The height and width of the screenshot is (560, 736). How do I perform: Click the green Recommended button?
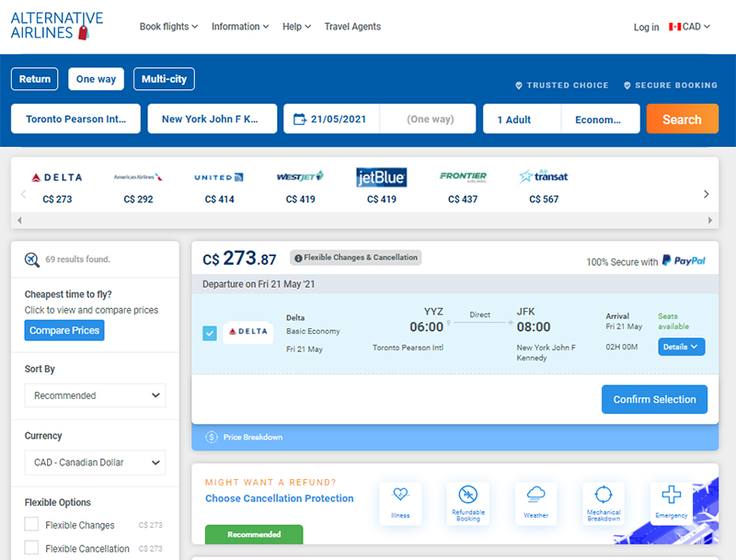[254, 534]
